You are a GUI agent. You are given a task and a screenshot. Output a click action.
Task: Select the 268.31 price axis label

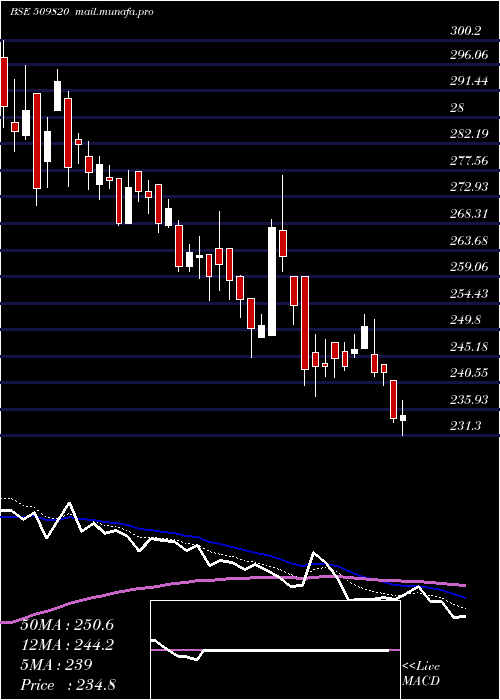[468, 214]
